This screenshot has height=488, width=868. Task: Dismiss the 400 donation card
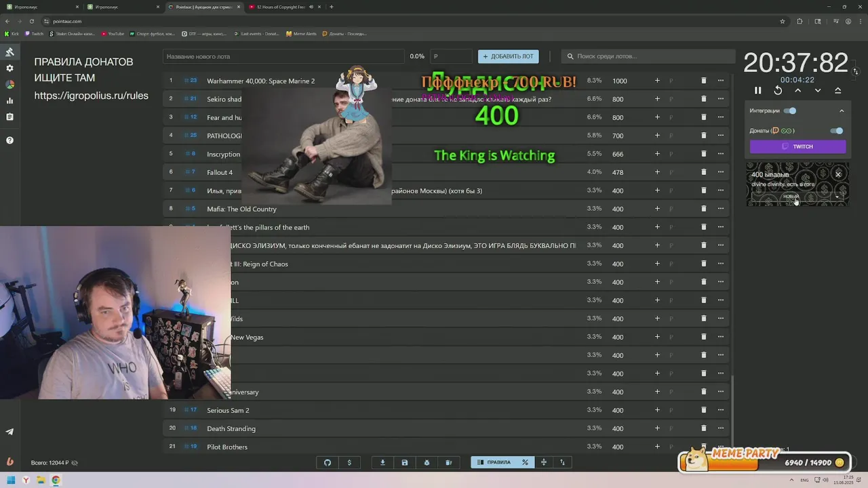coord(838,174)
